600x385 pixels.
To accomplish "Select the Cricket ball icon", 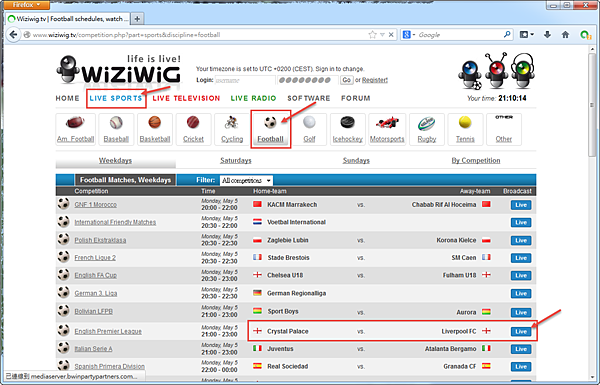I will 193,122.
